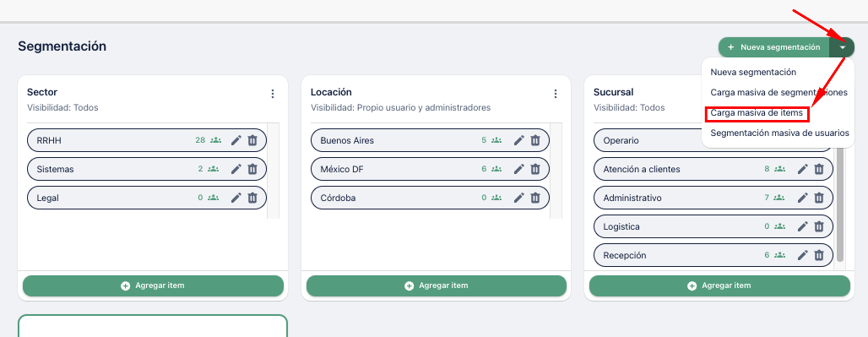This screenshot has width=868, height=337.
Task: Choose Nueva segmentación from the dropdown menu
Action: point(753,72)
